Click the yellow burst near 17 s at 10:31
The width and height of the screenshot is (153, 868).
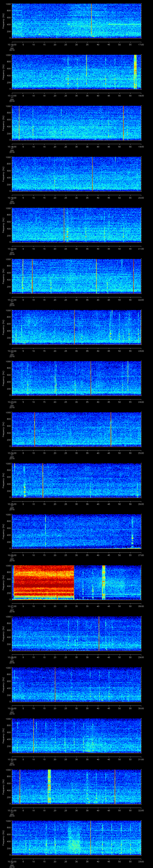click(49, 787)
